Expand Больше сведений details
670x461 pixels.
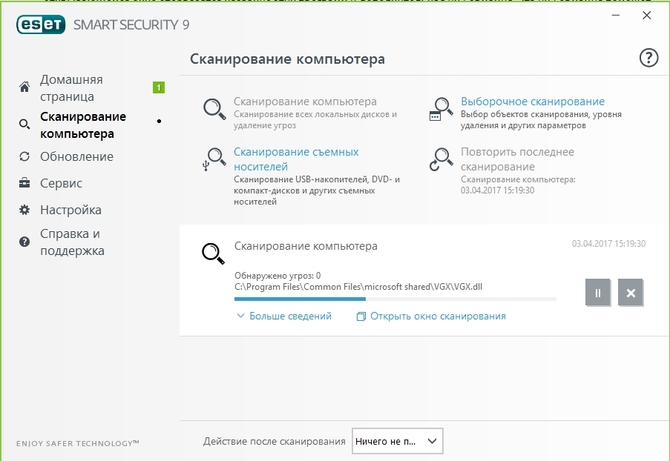[x=284, y=316]
